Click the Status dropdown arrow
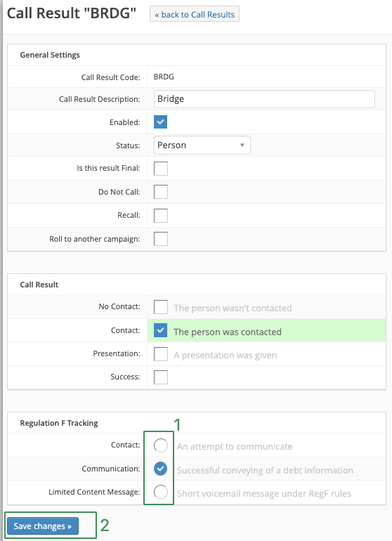The width and height of the screenshot is (392, 541). click(x=242, y=145)
